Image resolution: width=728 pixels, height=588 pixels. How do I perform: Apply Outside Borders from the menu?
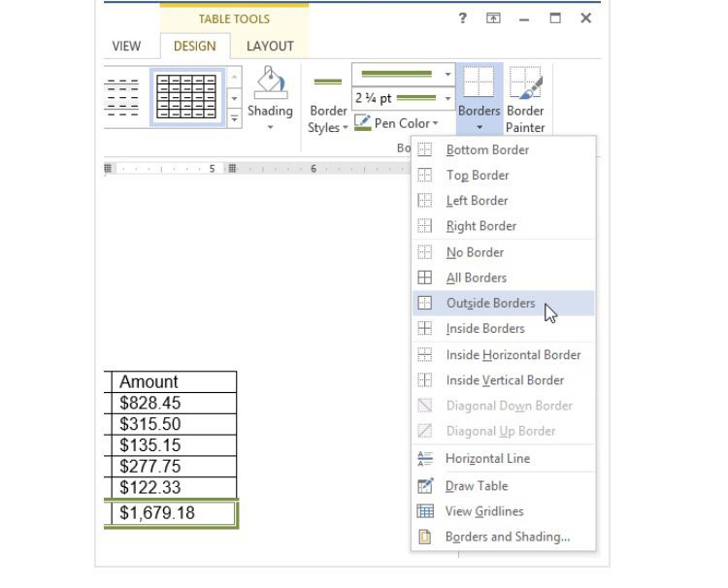(x=490, y=303)
